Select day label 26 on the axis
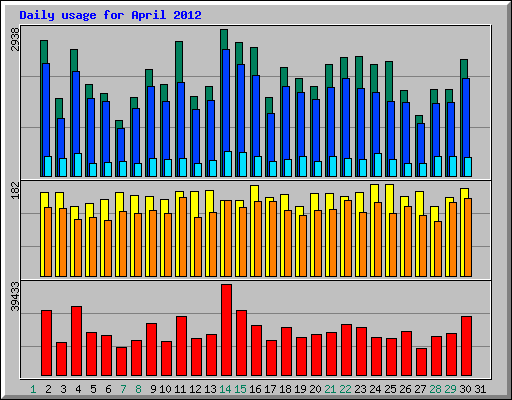 coord(405,389)
